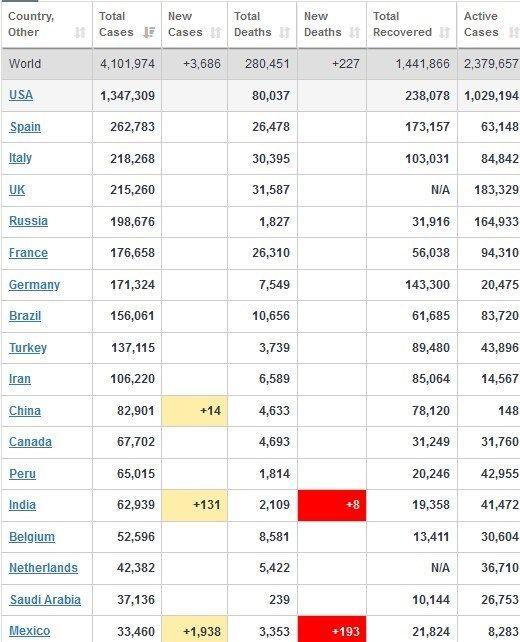Click the Saudi Arabia link
The width and height of the screenshot is (520, 642).
click(x=45, y=600)
